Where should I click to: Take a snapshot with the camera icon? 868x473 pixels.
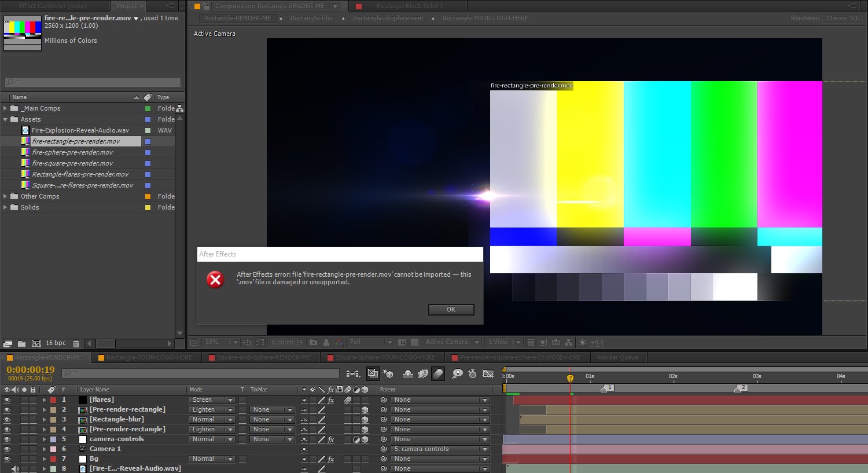[x=313, y=342]
